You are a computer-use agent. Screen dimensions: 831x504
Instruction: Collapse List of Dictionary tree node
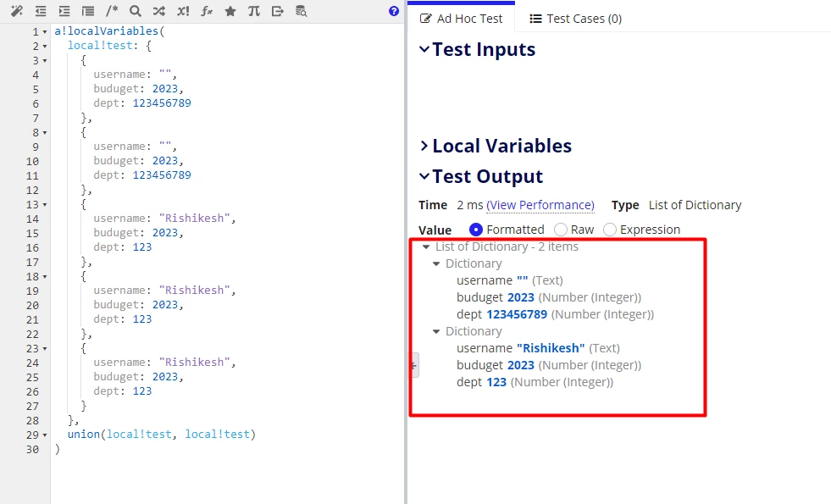426,247
